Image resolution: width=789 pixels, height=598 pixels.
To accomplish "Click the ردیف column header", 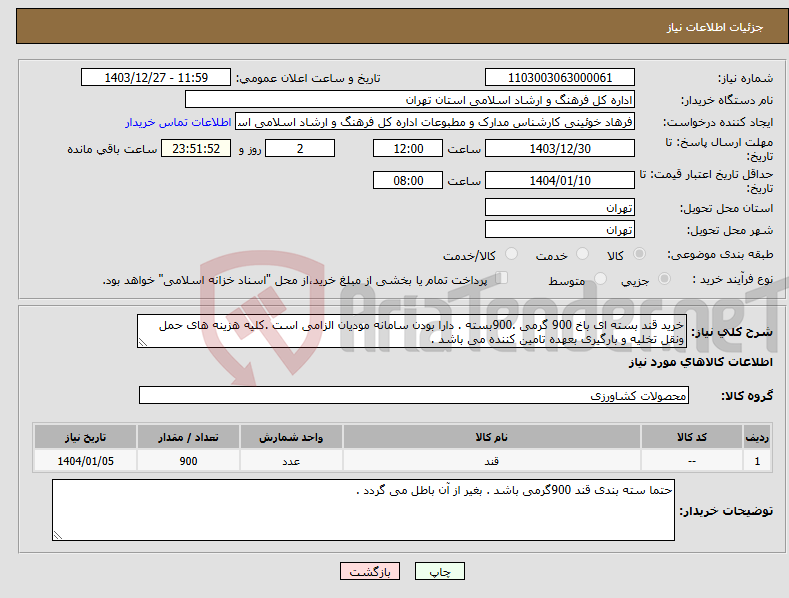I will 757,437.
